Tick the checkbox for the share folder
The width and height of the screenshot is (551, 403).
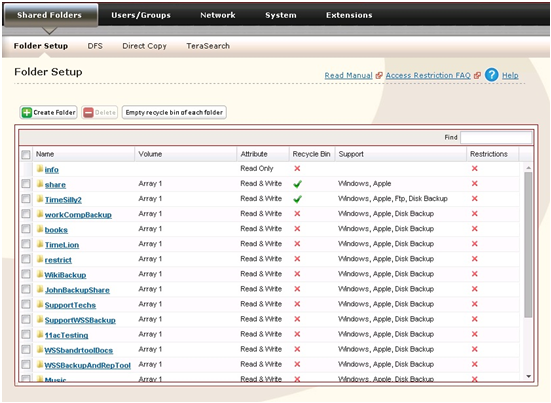coord(26,184)
